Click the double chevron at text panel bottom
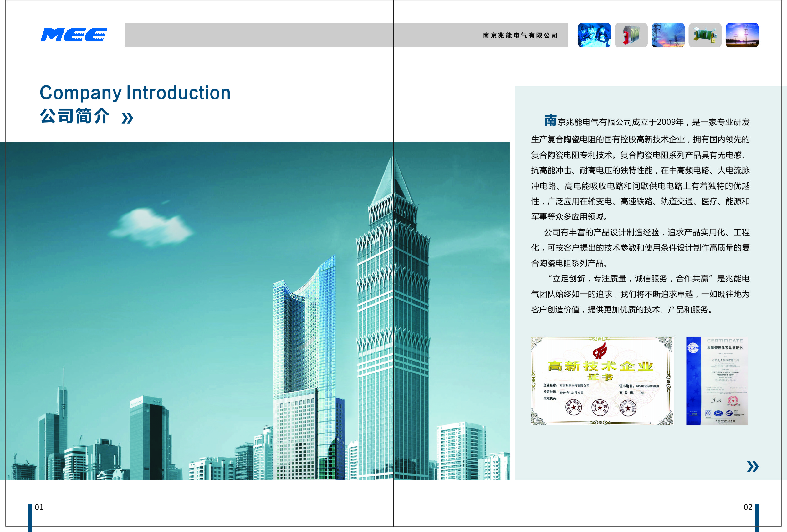 [753, 466]
